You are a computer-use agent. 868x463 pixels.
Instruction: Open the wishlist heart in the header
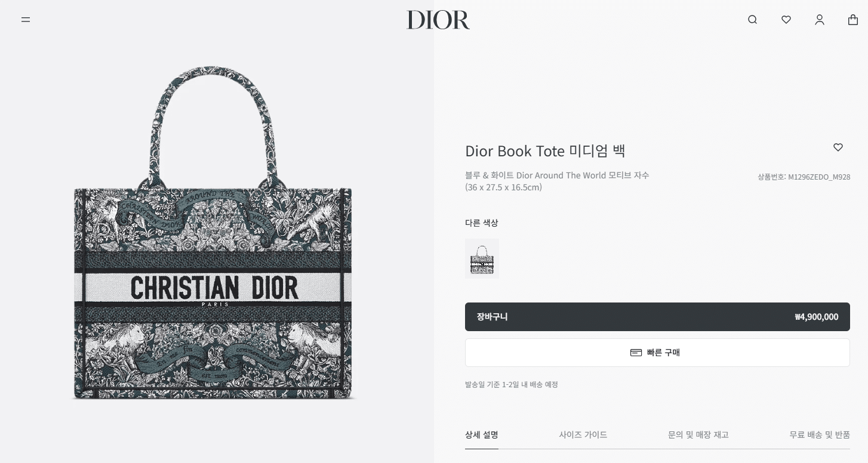pos(786,20)
